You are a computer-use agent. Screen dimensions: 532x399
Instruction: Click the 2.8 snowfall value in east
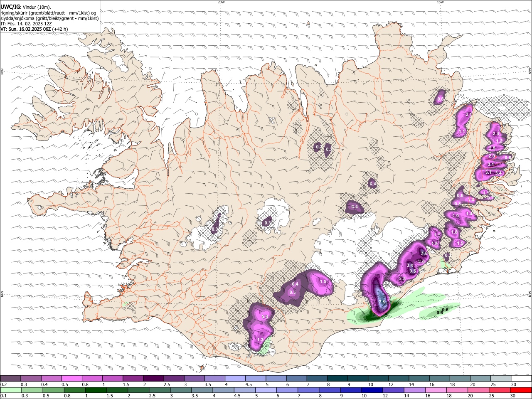493,148
